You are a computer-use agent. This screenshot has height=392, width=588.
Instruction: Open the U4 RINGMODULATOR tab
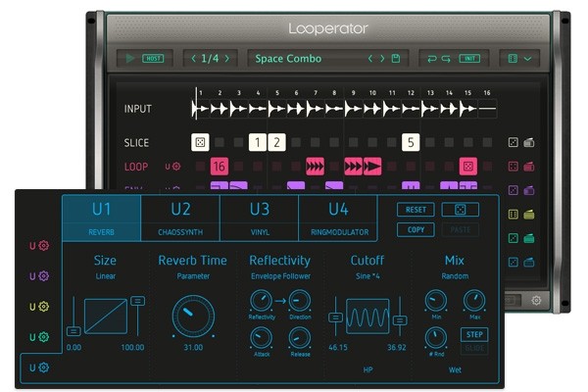(x=339, y=218)
